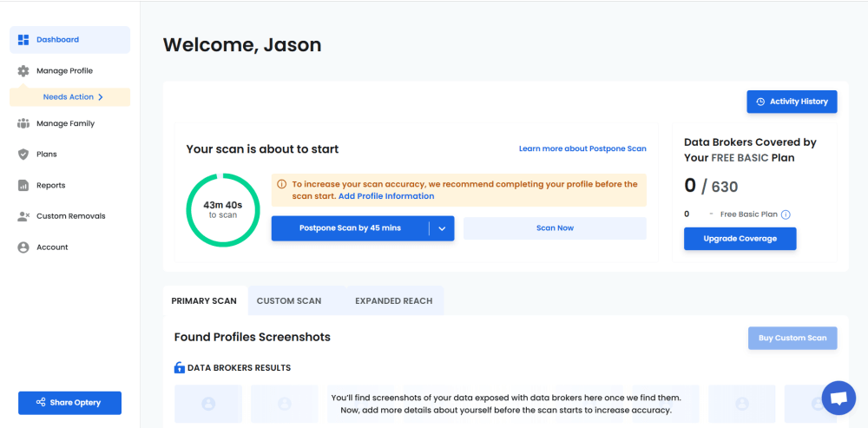Click the Manage Profile gear icon
This screenshot has width=868, height=428.
click(23, 71)
